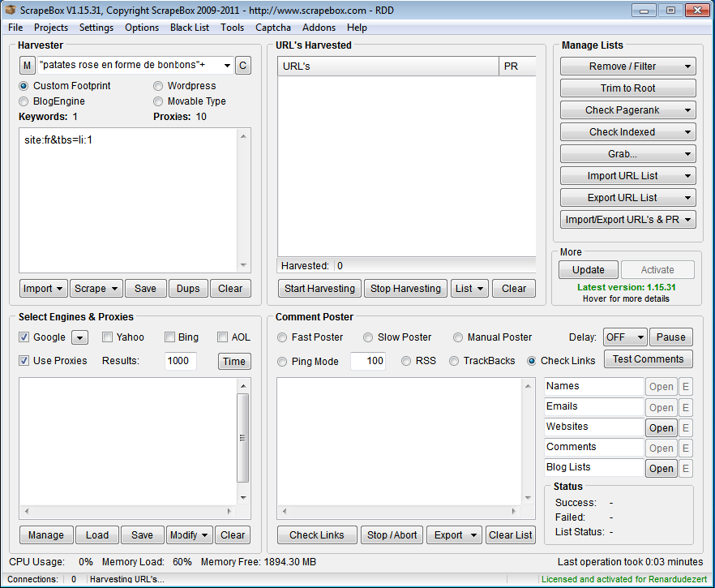This screenshot has width=715, height=588.
Task: Select the Slow Poster mode
Action: [368, 337]
